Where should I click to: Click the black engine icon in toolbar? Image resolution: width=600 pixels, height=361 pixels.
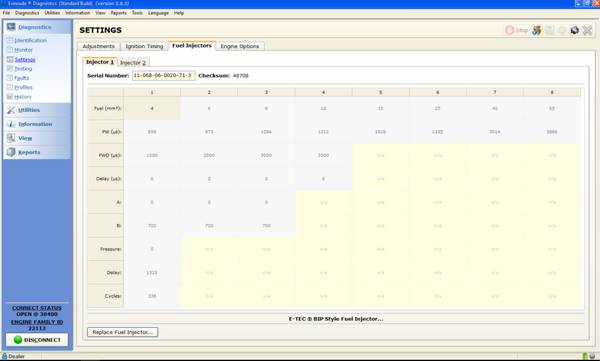[x=574, y=30]
